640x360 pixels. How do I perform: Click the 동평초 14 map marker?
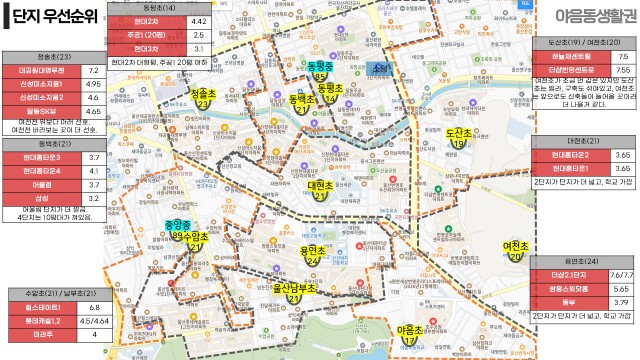pyautogui.click(x=330, y=93)
